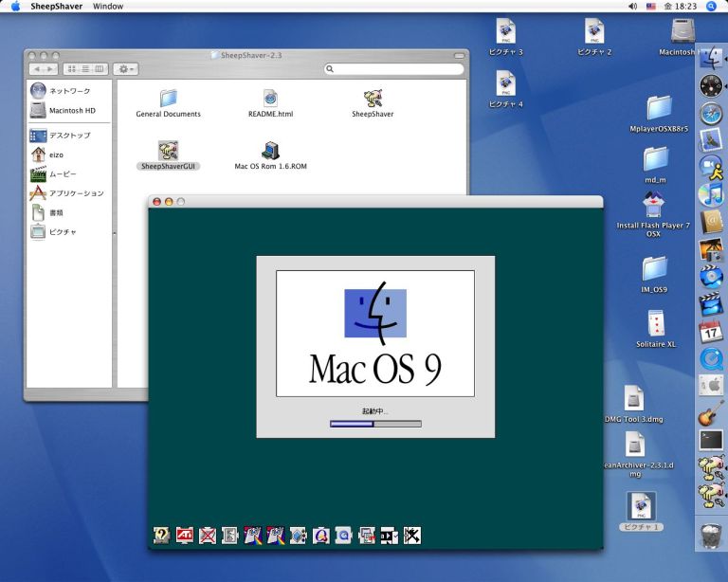
Task: Open Terminal from the Dock
Action: tap(711, 440)
